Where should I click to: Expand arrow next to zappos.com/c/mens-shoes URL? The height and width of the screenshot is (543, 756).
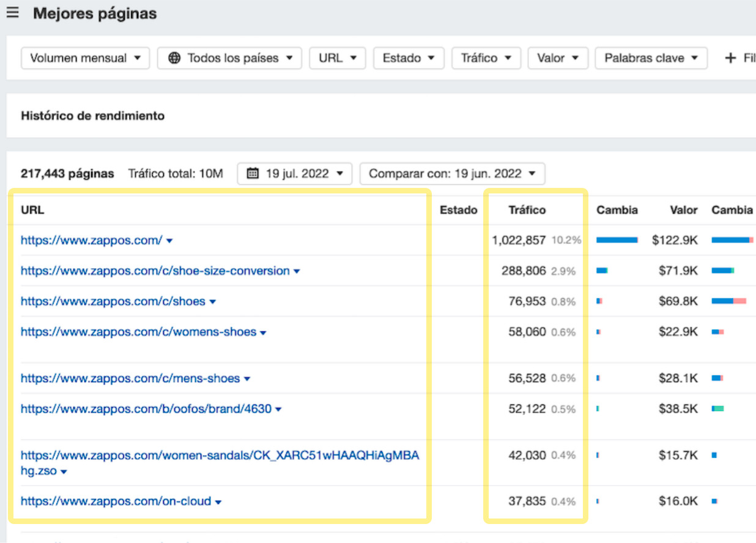pyautogui.click(x=247, y=379)
